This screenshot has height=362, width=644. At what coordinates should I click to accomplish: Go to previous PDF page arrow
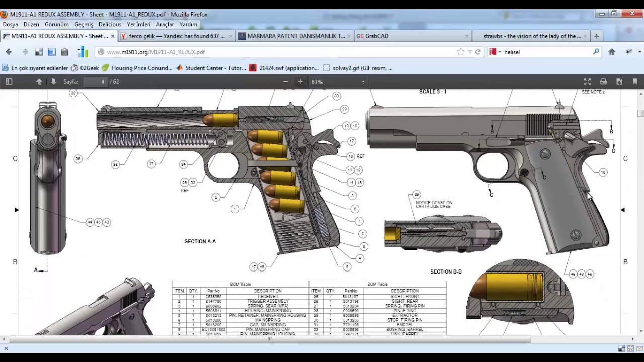pyautogui.click(x=39, y=82)
